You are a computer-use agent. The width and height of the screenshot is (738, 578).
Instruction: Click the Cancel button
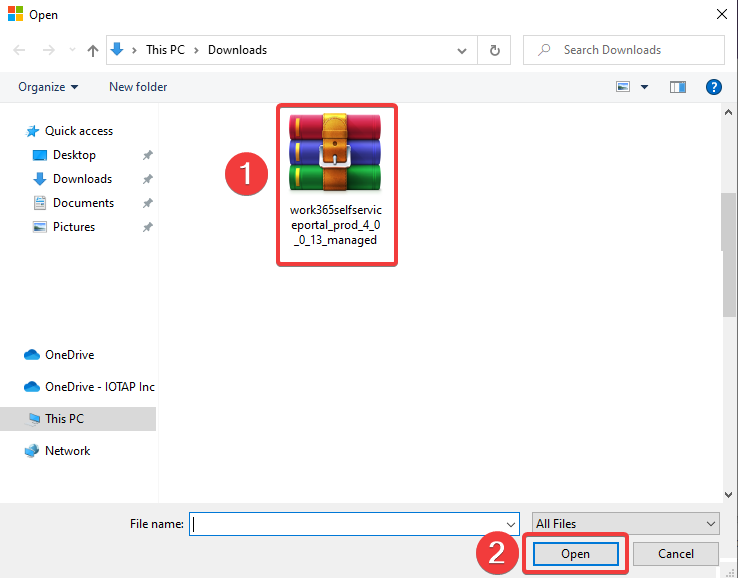tap(675, 554)
